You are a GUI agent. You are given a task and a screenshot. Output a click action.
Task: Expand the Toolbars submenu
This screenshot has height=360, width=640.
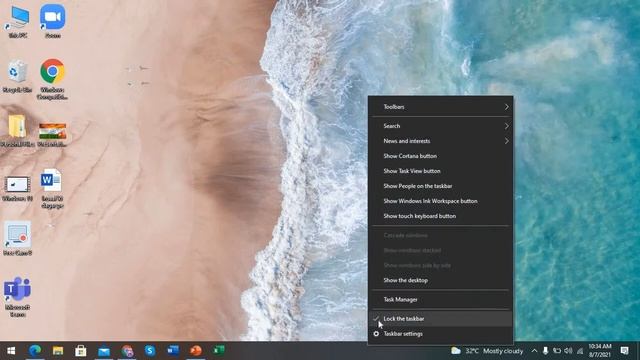(440, 107)
